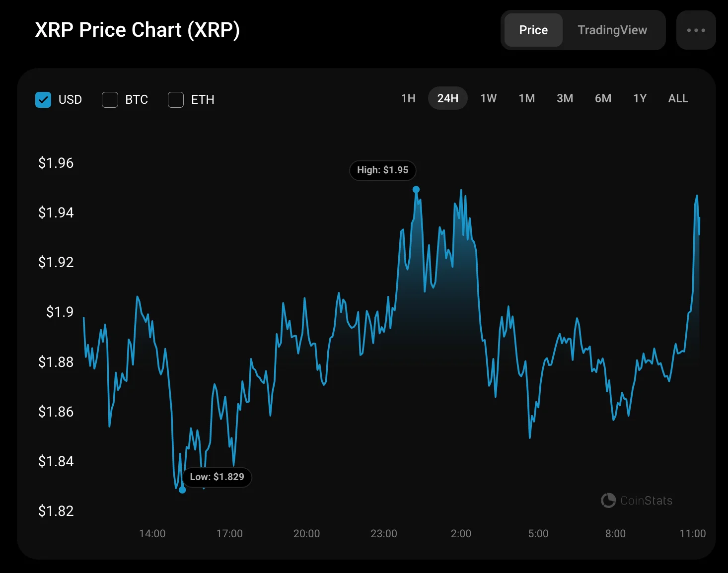Select the 1H time range

click(x=408, y=98)
